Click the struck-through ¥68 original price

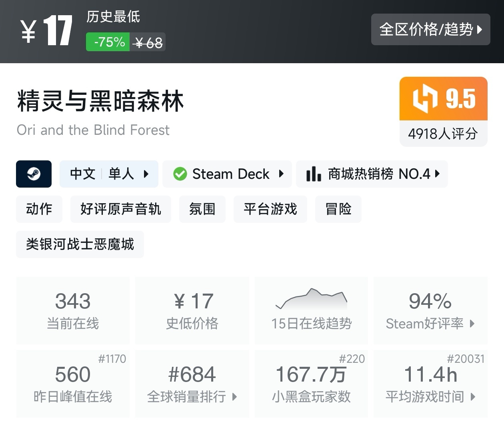coord(148,42)
